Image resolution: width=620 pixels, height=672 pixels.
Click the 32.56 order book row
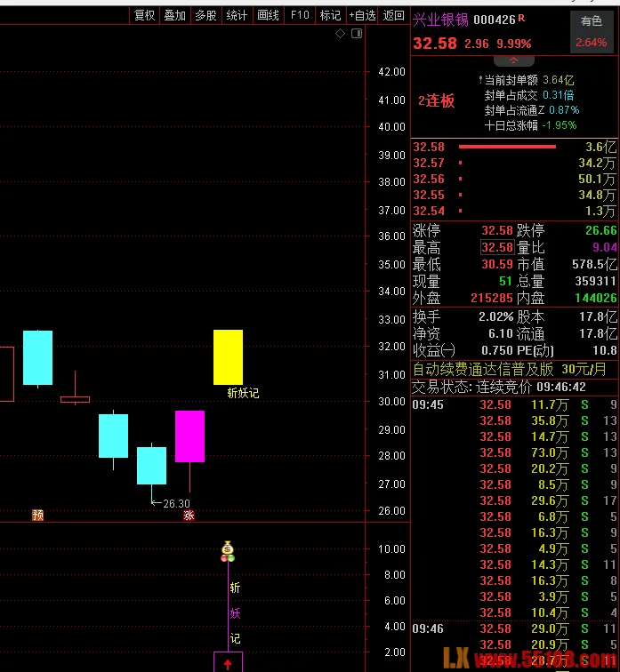514,179
